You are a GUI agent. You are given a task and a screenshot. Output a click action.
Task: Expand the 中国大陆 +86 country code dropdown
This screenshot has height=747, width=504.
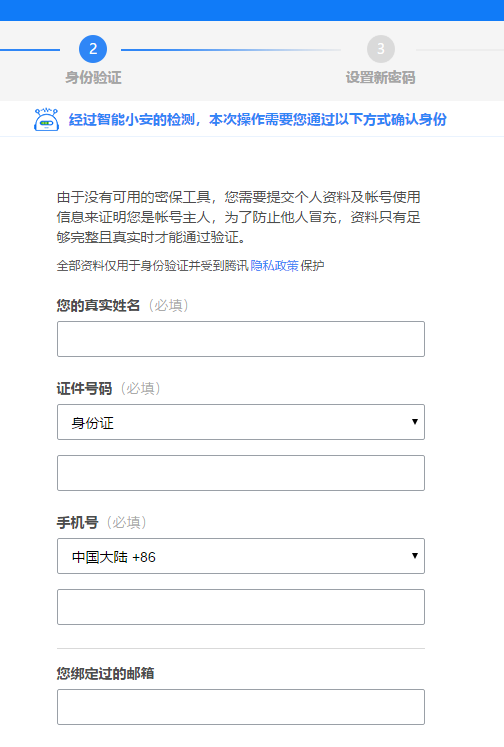[241, 556]
